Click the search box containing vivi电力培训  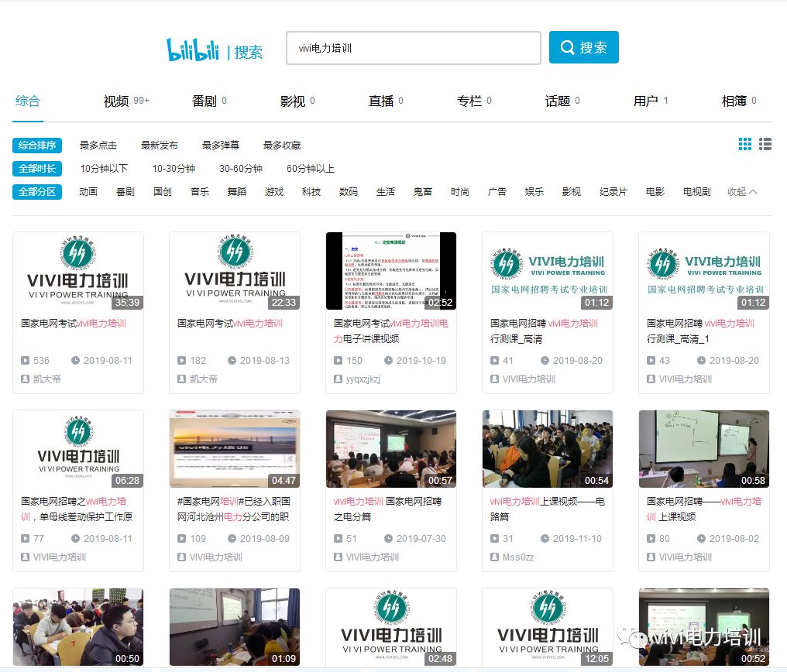tap(414, 48)
